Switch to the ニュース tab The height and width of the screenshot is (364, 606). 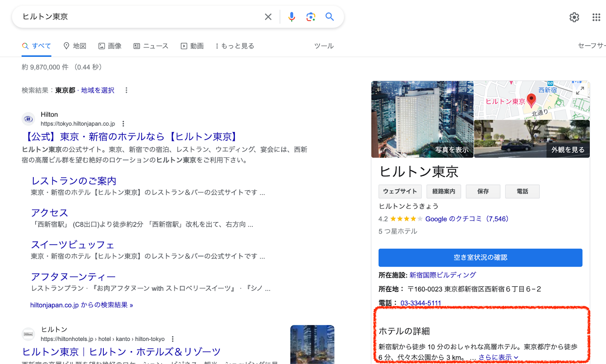pos(151,46)
